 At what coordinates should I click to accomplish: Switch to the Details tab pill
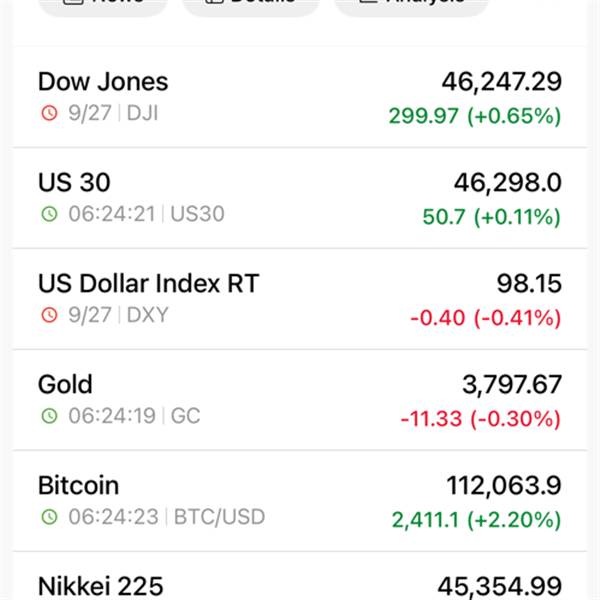pyautogui.click(x=251, y=5)
